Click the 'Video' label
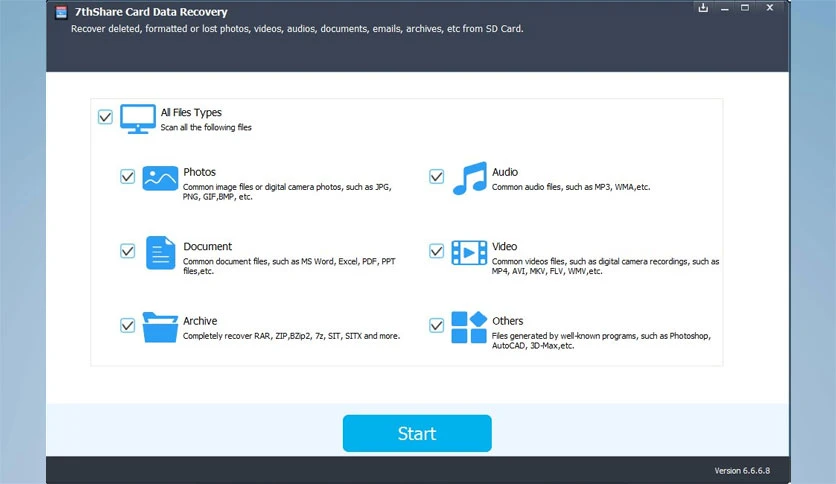 coord(504,247)
